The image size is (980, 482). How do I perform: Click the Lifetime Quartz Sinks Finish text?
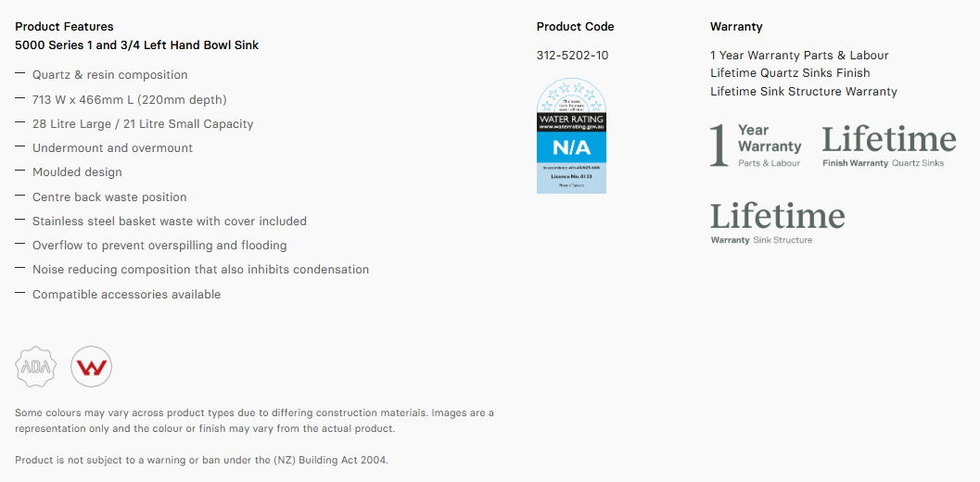[x=790, y=73]
